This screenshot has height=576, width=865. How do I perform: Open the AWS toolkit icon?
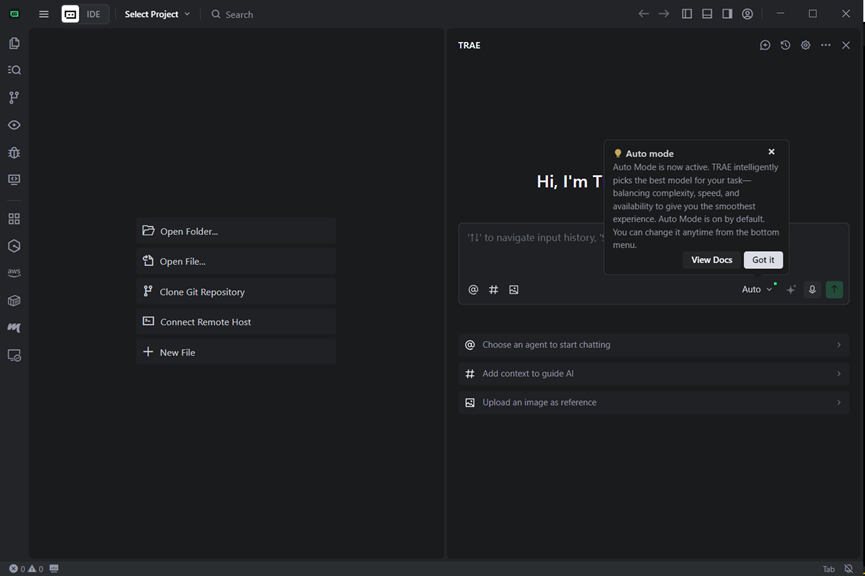pyautogui.click(x=14, y=273)
